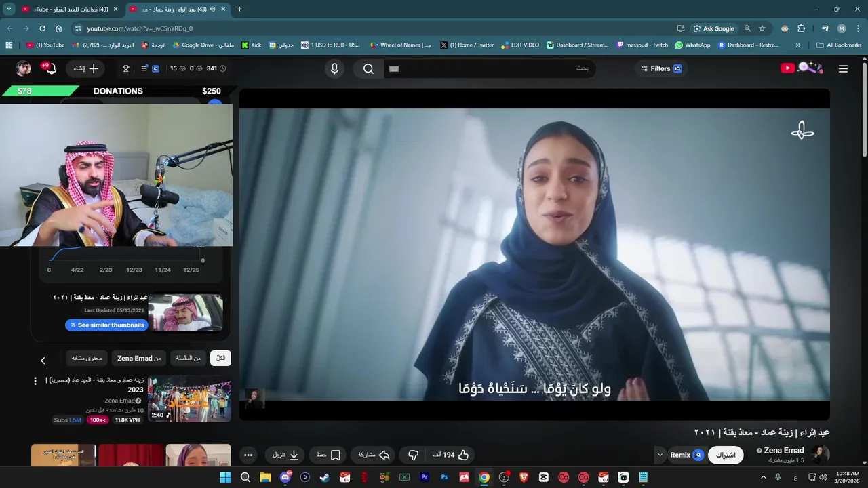Click the trophy icon in stats bar
The width and height of the screenshot is (868, 488).
pos(125,68)
